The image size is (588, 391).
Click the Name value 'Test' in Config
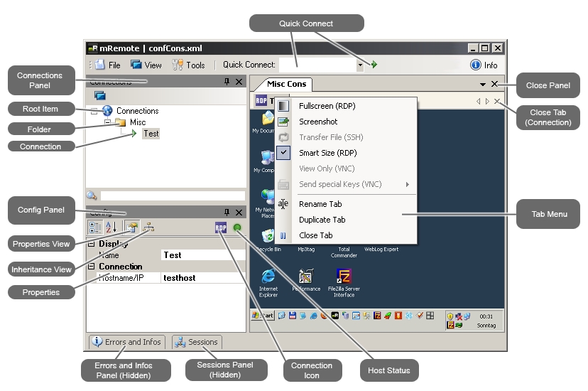coord(203,255)
